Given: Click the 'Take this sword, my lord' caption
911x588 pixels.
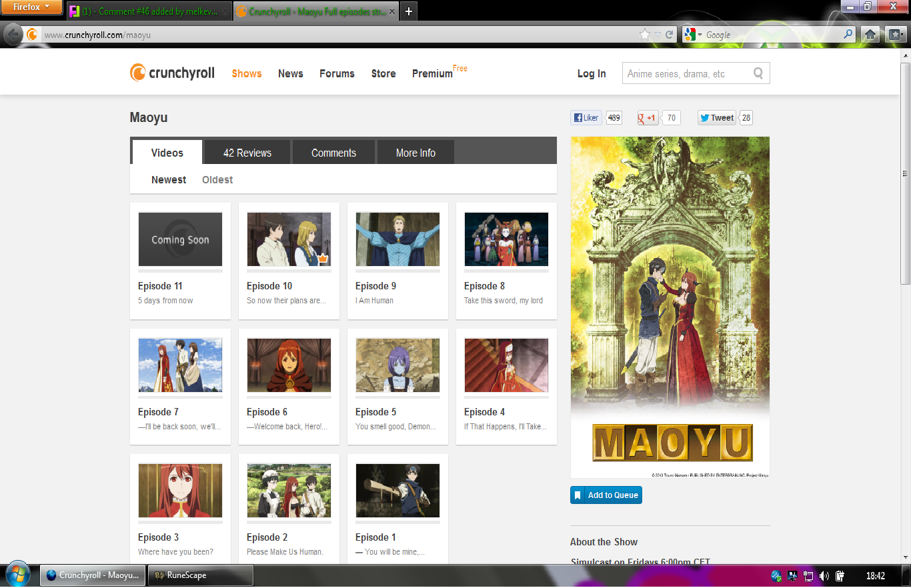Looking at the screenshot, I should 504,301.
